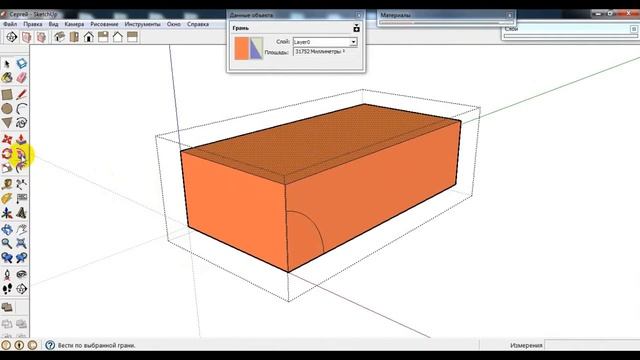Activate the 3D Text tool
Screen dimensions: 640x360
[22, 213]
